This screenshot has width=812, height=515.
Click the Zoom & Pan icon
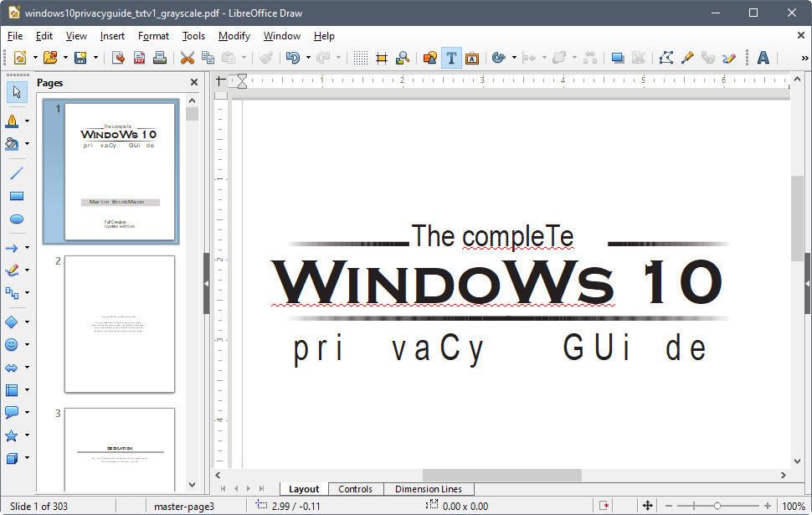(403, 58)
